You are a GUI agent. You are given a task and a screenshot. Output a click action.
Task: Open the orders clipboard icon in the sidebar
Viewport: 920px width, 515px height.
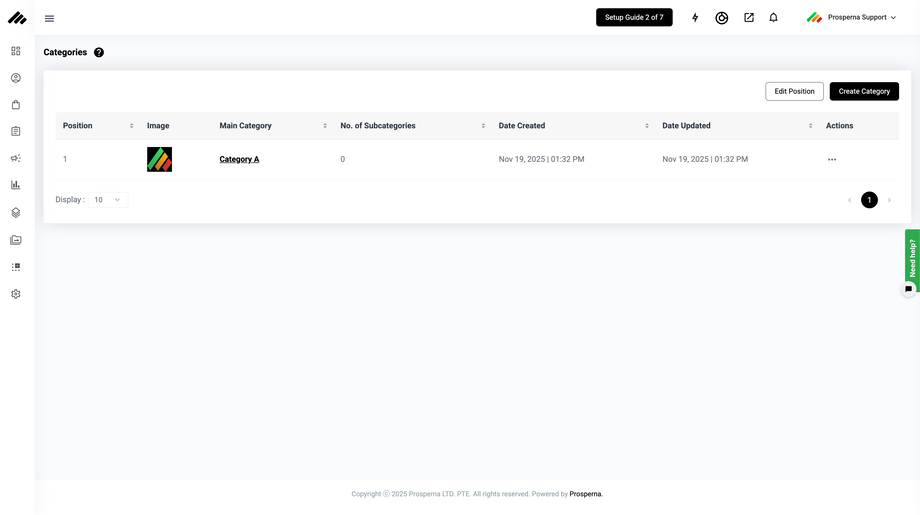16,131
